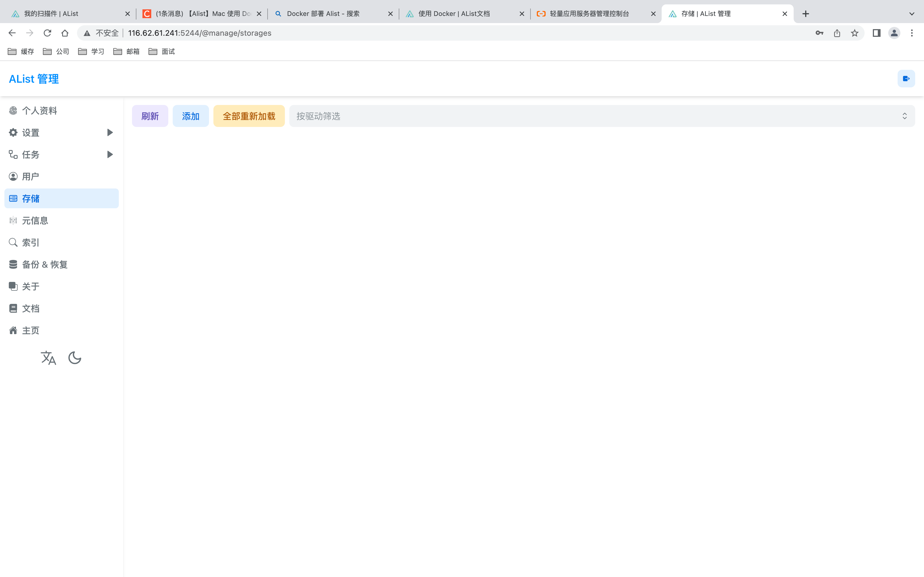Click the logout icon in header
This screenshot has height=577, width=924.
(906, 79)
